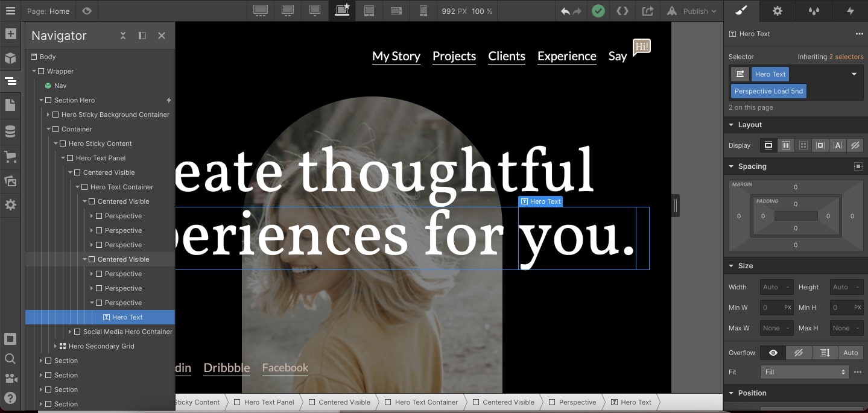Click the export code icon

point(622,11)
